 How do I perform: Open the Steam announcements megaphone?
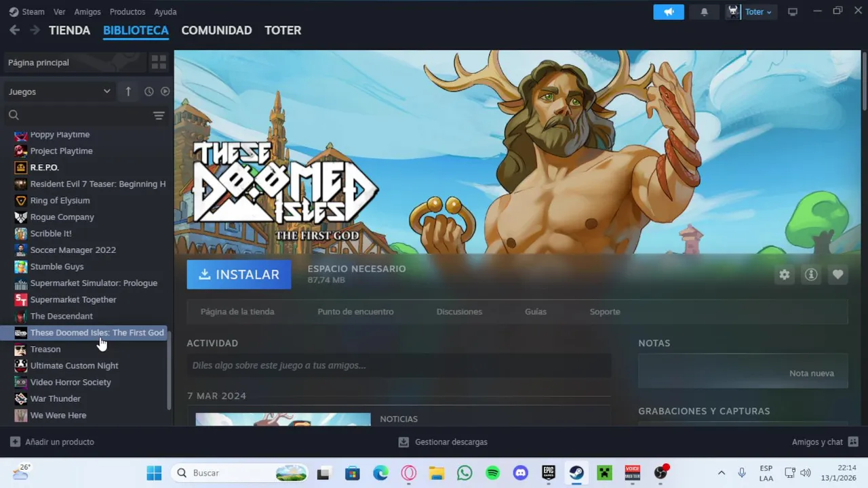[x=669, y=12]
